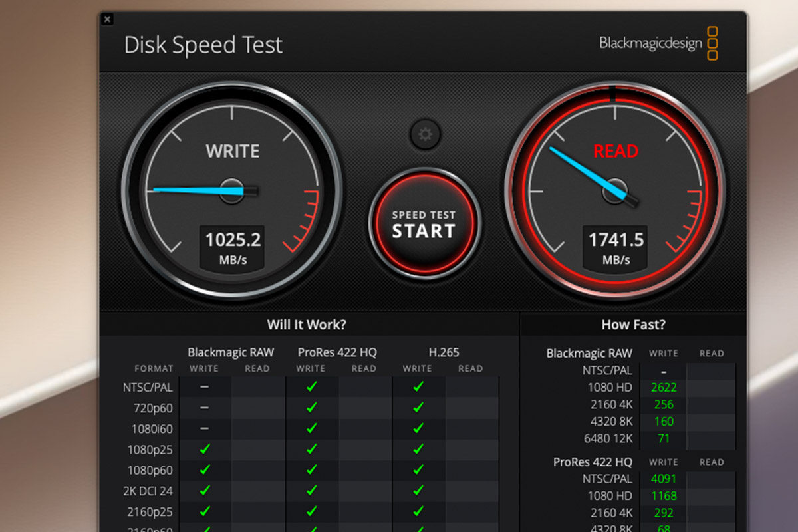Select the 1080p60 format row label
This screenshot has width=798, height=532.
150,470
